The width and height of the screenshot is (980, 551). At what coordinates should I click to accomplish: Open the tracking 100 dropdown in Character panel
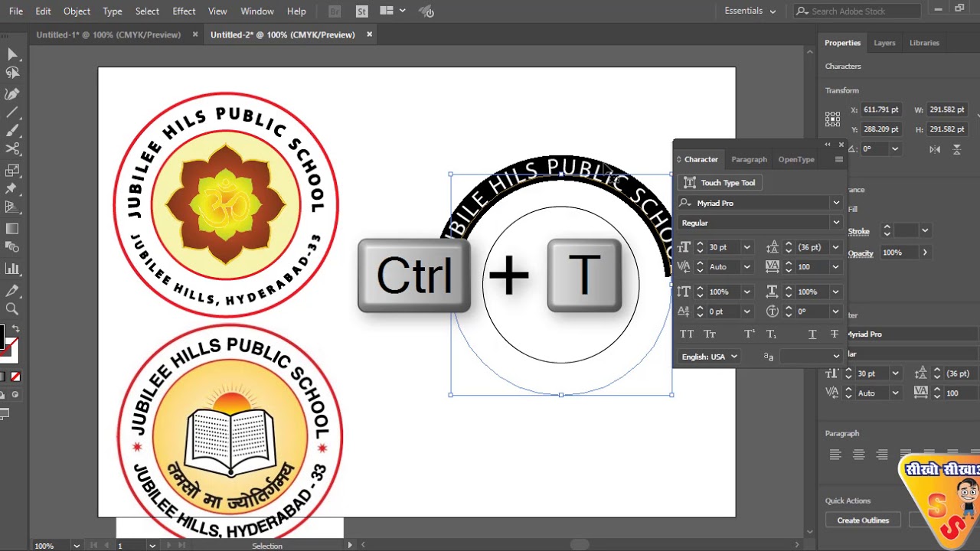836,266
